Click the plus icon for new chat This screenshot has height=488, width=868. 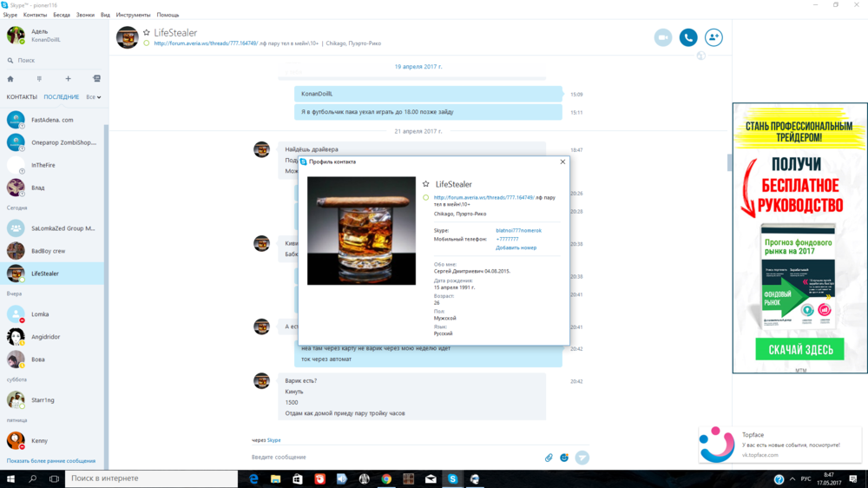click(x=68, y=79)
